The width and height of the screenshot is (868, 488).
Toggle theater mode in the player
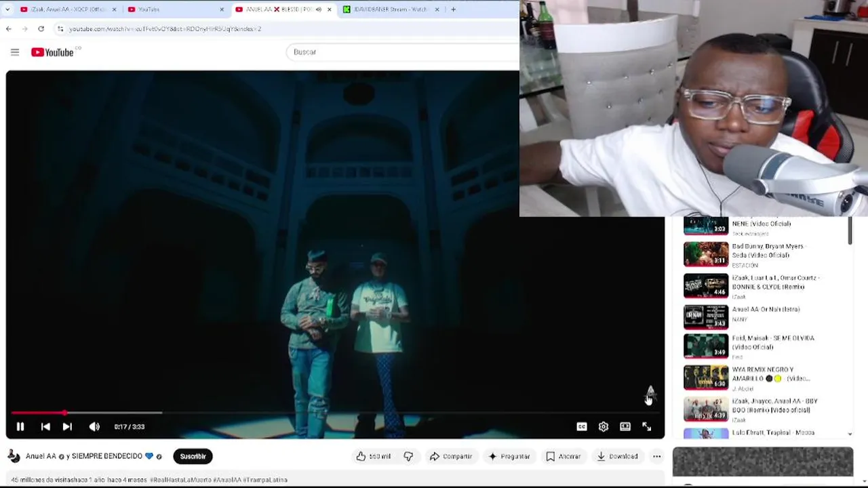(625, 426)
